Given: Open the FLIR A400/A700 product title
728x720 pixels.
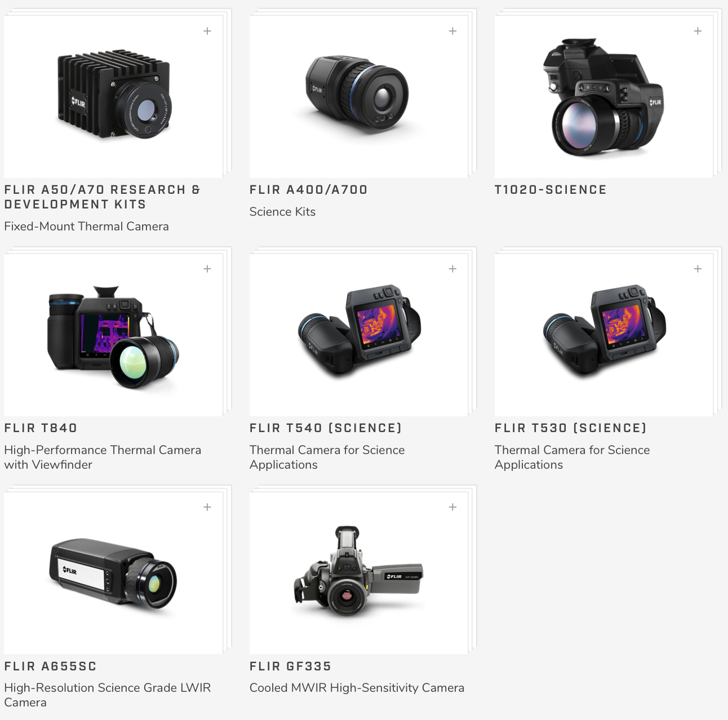Looking at the screenshot, I should pos(308,190).
